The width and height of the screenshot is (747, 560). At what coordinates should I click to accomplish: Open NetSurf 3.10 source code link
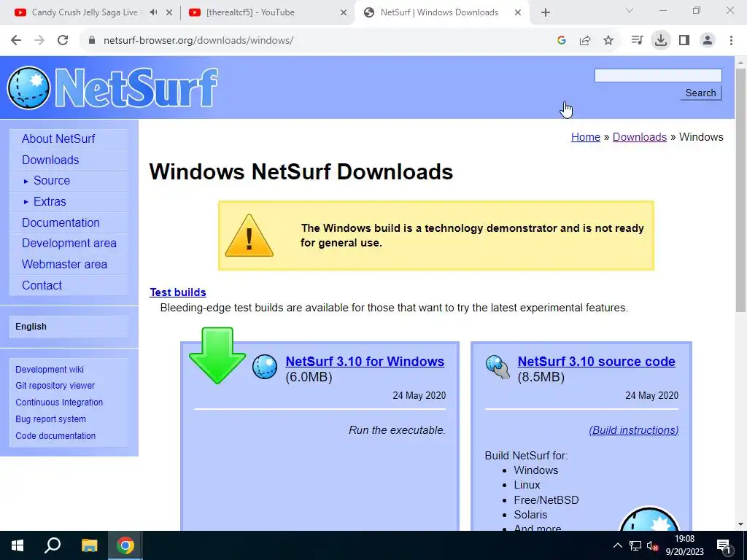[x=597, y=362]
